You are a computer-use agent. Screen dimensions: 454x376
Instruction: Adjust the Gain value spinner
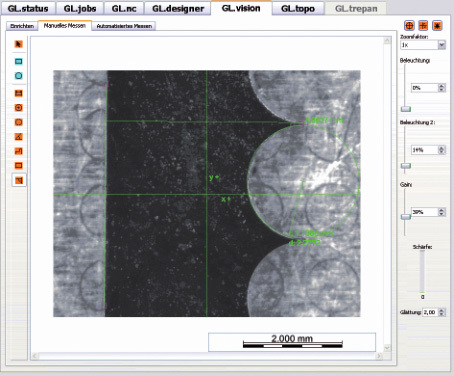click(x=442, y=212)
